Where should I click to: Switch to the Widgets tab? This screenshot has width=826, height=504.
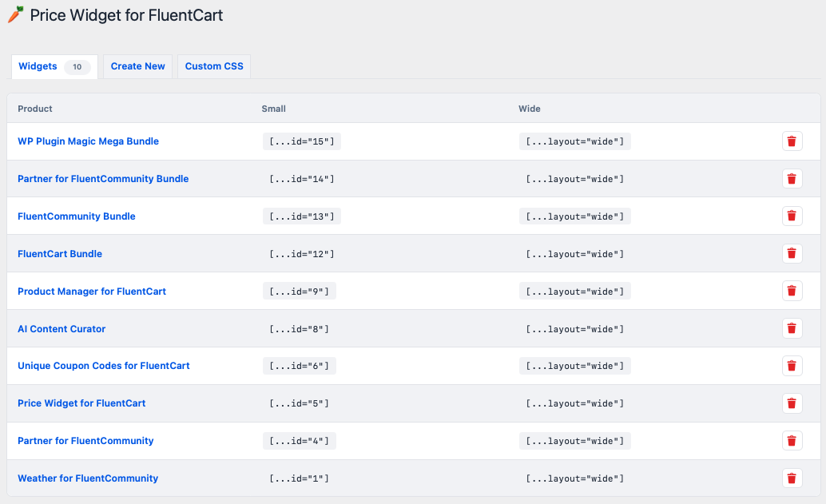pyautogui.click(x=54, y=66)
